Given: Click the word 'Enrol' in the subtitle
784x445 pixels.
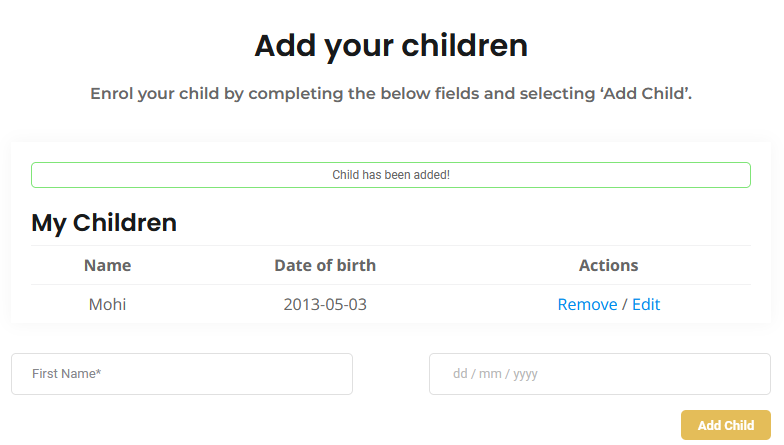Looking at the screenshot, I should (x=114, y=94).
